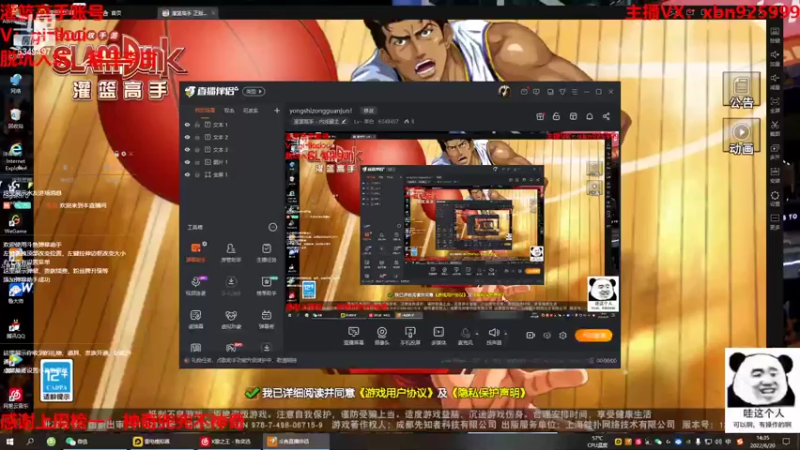
Task: Expand the microphone options arrow
Action: [x=477, y=334]
